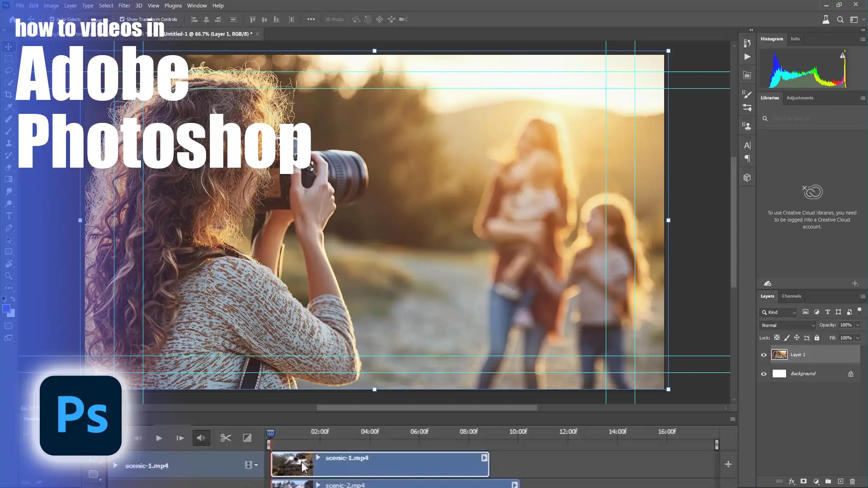Create a new group folder icon

pyautogui.click(x=828, y=482)
